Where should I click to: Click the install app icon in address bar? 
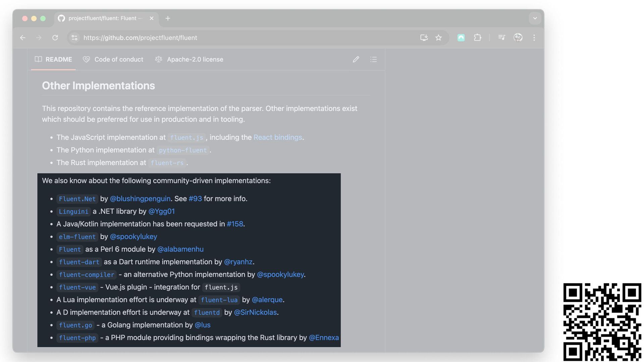click(x=424, y=38)
